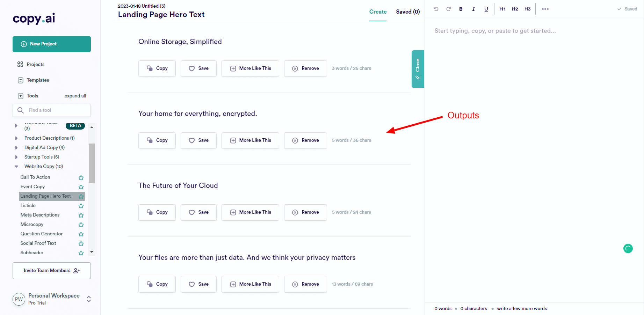This screenshot has width=644, height=315.
Task: Remove "Online Storage, Simplified" output
Action: pos(305,68)
